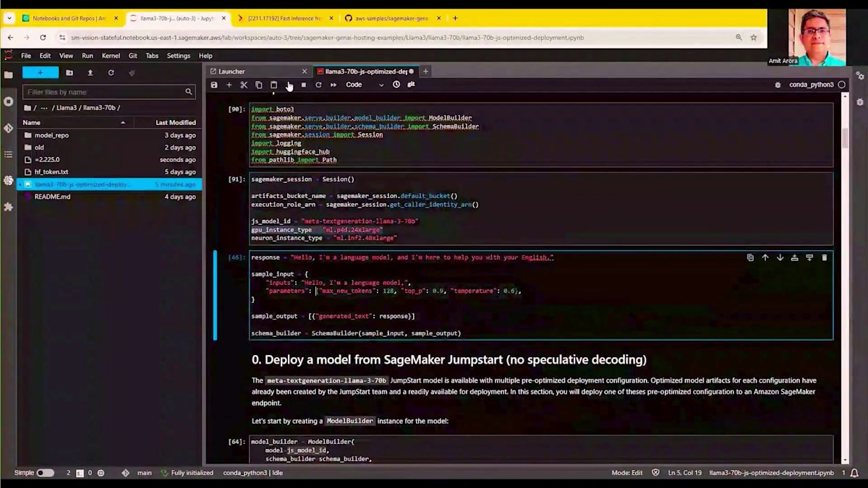Click the Git clone icon in file browser
The image size is (868, 488).
132,72
